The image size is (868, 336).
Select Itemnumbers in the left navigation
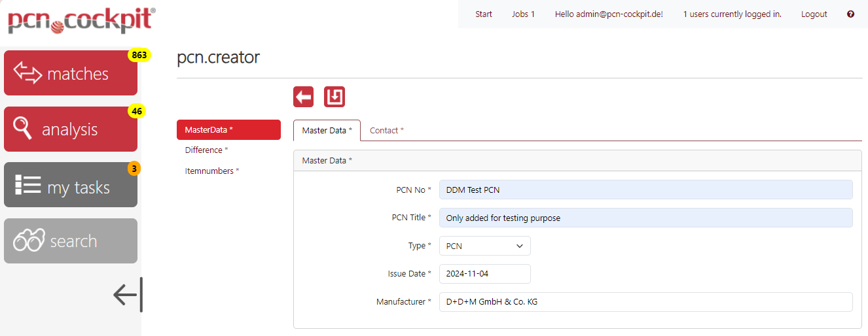[212, 171]
